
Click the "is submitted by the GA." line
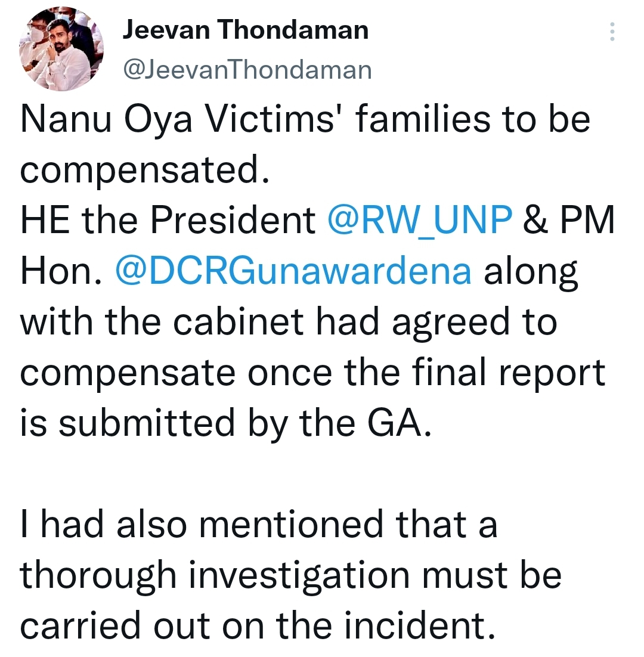pos(225,423)
